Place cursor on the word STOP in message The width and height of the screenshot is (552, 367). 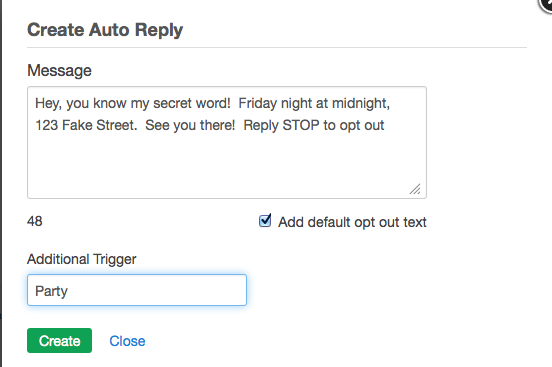click(x=301, y=125)
